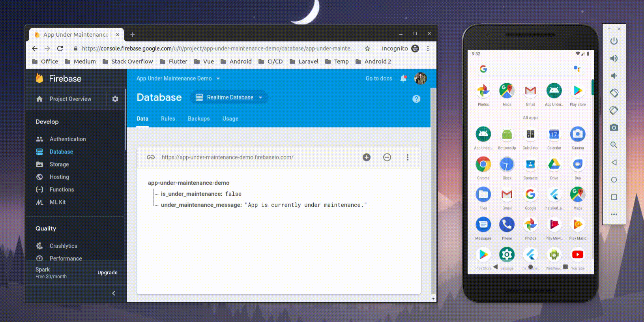644x322 pixels.
Task: Click emulator volume up icon
Action: [614, 58]
